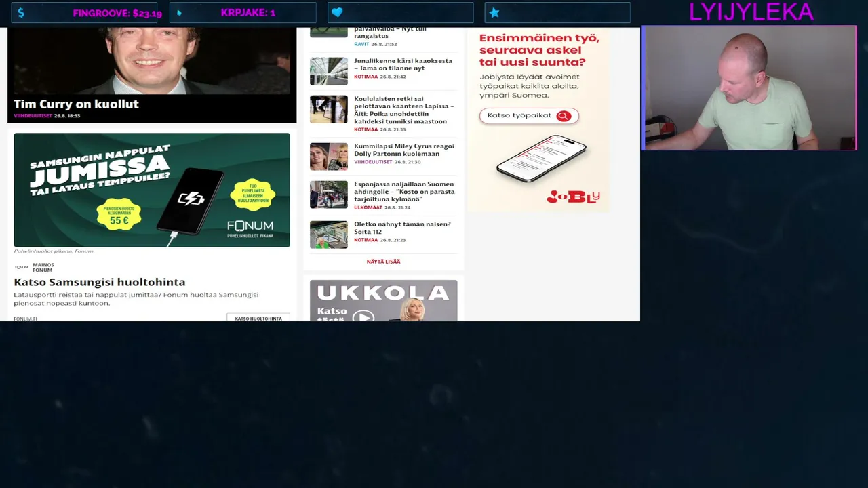This screenshot has width=868, height=488.
Task: Click the Jobly logo in the job ad
Action: tap(573, 197)
